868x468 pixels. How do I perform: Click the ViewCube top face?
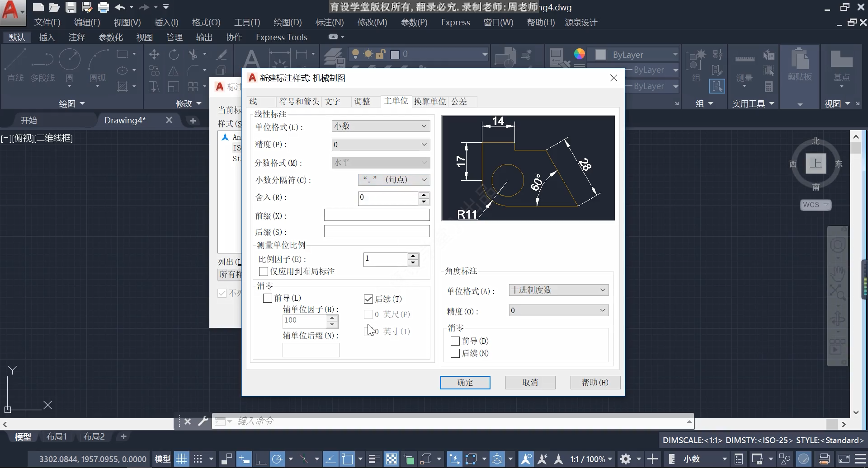pyautogui.click(x=816, y=164)
